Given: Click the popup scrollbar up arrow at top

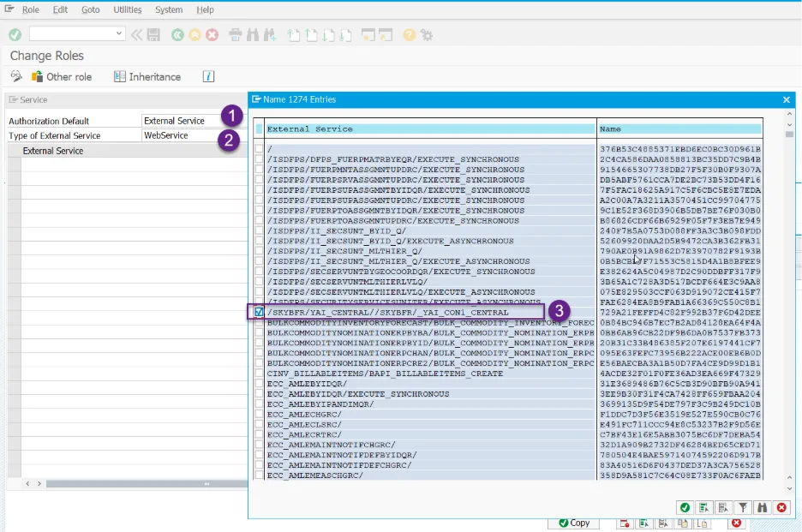Looking at the screenshot, I should 789,114.
